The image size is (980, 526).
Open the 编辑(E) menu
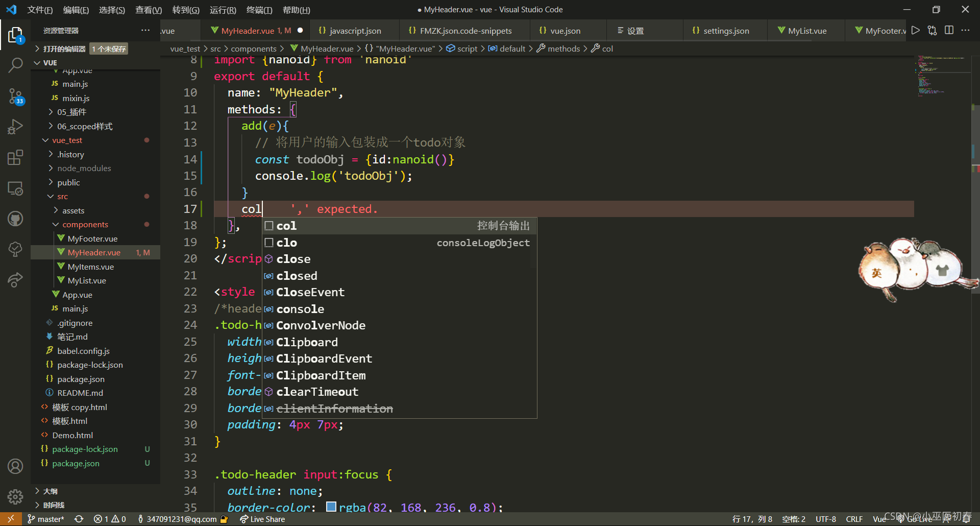76,10
